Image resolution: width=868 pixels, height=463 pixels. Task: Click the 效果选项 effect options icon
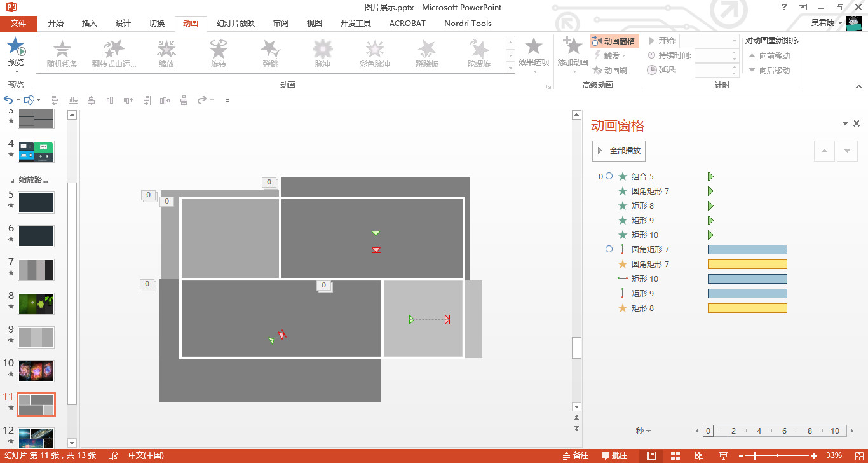[533, 47]
